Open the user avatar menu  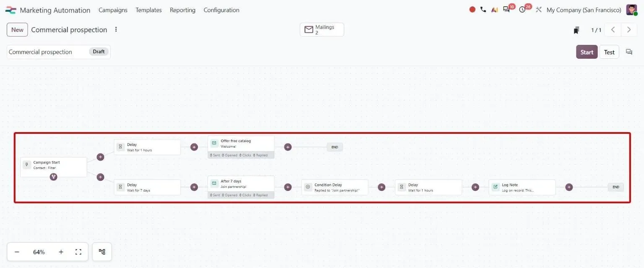631,10
